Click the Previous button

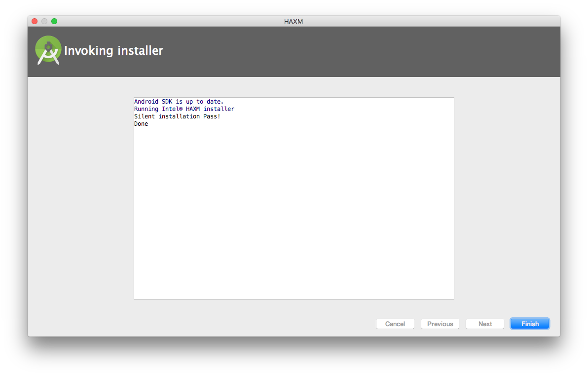tap(440, 324)
